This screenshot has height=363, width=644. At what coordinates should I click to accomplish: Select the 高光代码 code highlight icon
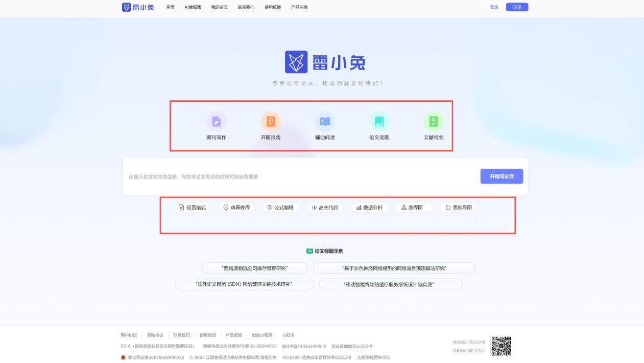click(325, 208)
